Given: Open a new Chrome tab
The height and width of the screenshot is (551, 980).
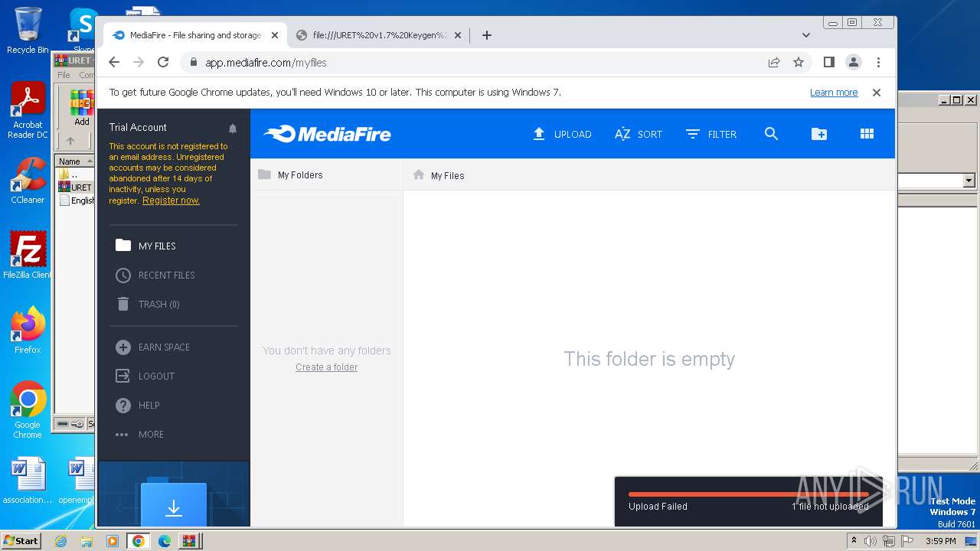Looking at the screenshot, I should pos(486,35).
